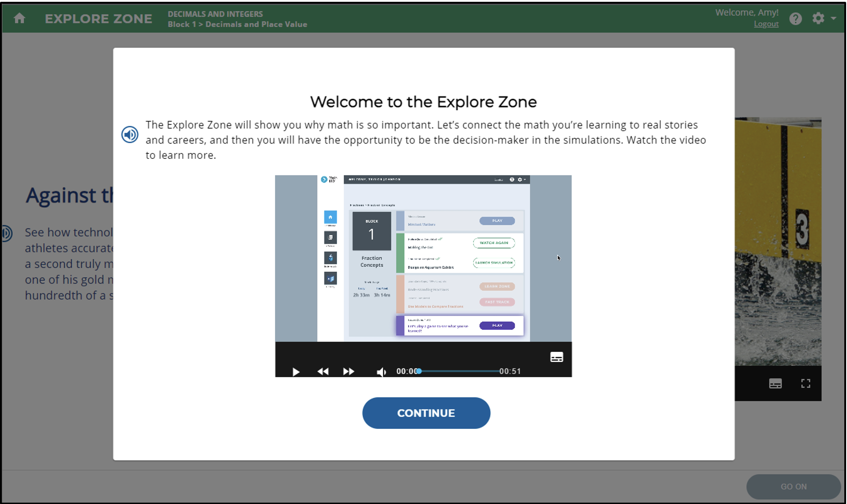The image size is (847, 504).
Task: Play the welcome video
Action: (x=296, y=372)
